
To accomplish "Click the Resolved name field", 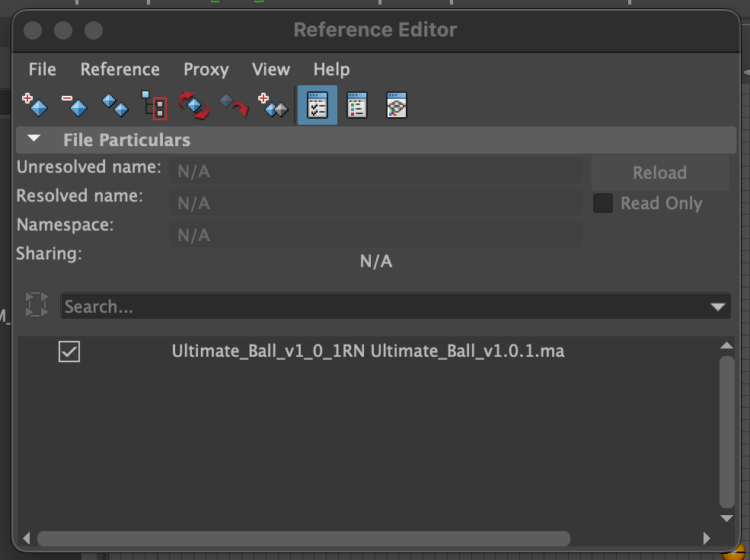I will [x=376, y=203].
